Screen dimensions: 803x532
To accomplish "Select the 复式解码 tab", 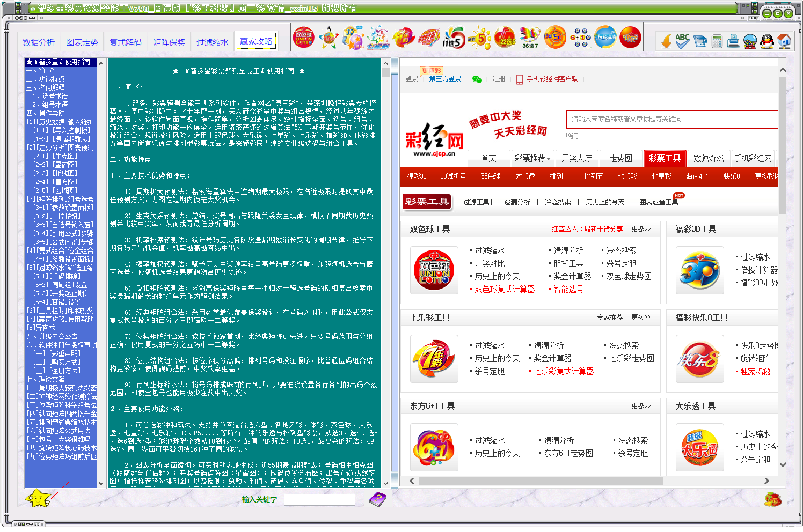I will (x=126, y=42).
